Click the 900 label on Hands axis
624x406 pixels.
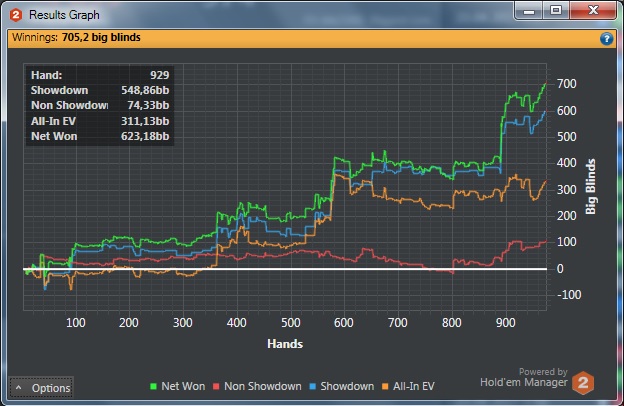click(506, 322)
